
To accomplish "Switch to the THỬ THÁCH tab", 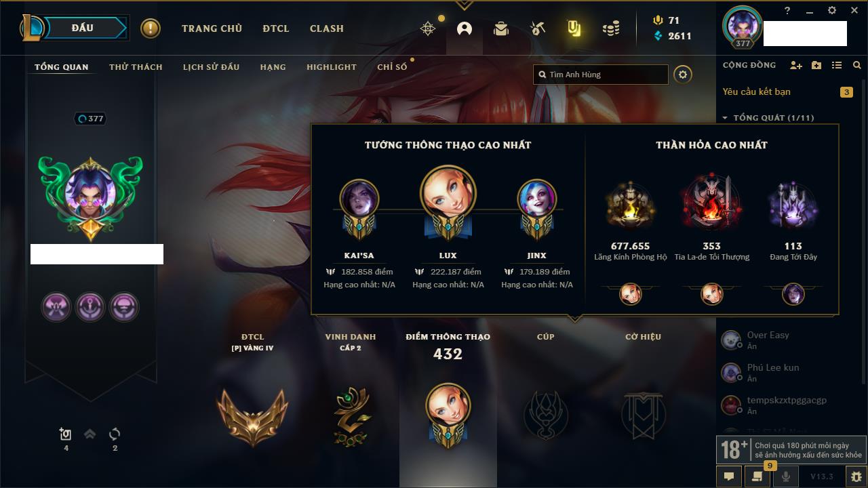I will (136, 67).
